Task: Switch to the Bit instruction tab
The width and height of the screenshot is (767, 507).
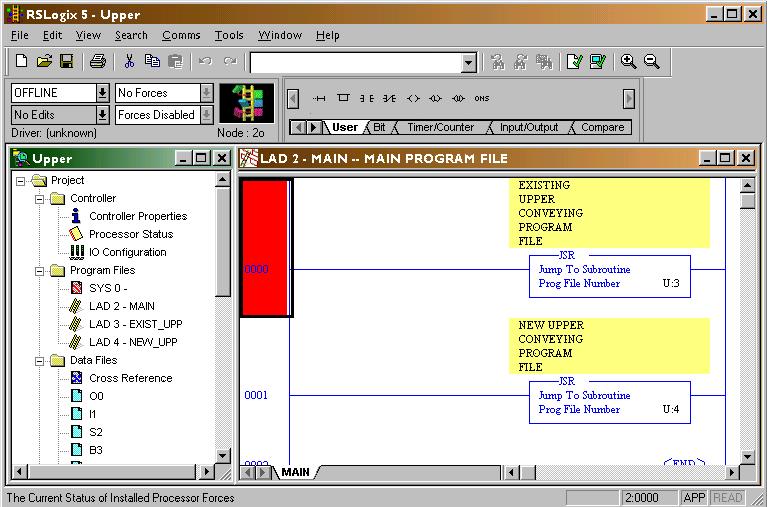Action: pos(379,127)
